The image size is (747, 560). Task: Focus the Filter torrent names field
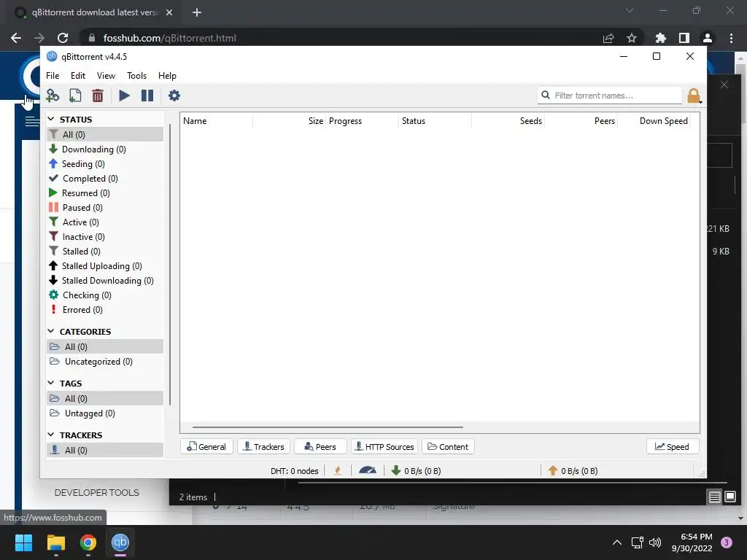click(610, 96)
